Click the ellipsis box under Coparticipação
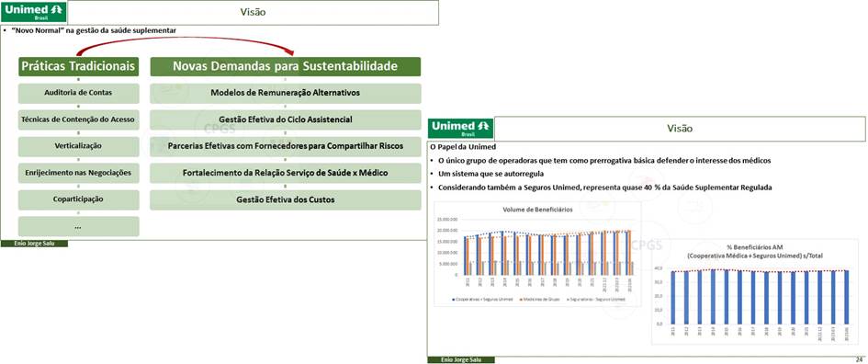 [79, 227]
